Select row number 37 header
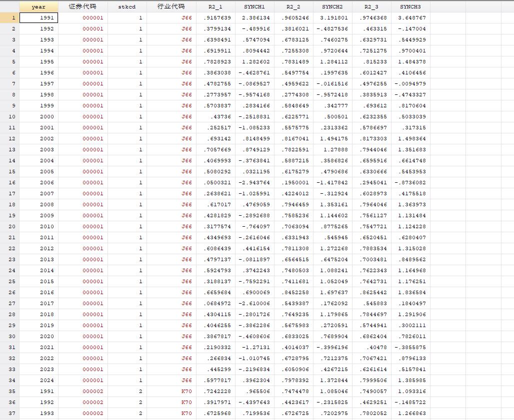 click(9, 414)
